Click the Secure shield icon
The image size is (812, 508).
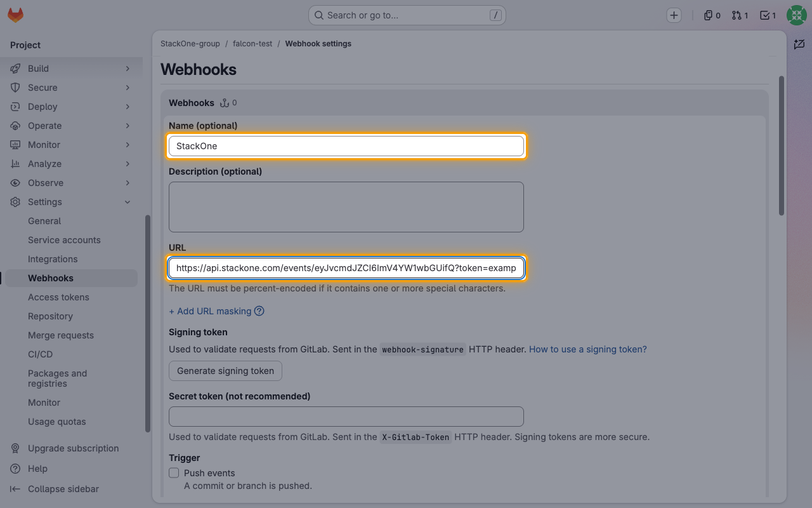[x=15, y=88]
